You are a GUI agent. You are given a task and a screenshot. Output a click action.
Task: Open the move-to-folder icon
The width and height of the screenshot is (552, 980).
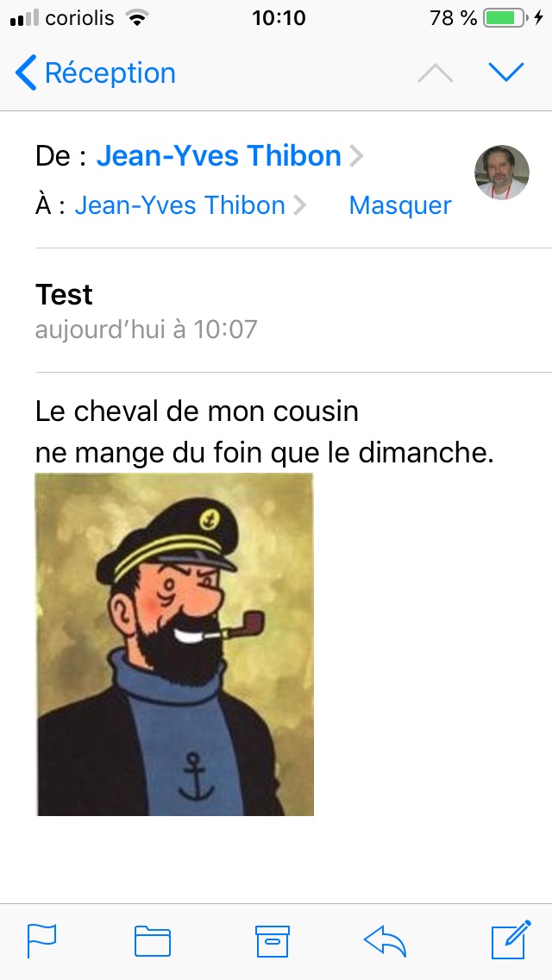[x=153, y=940]
